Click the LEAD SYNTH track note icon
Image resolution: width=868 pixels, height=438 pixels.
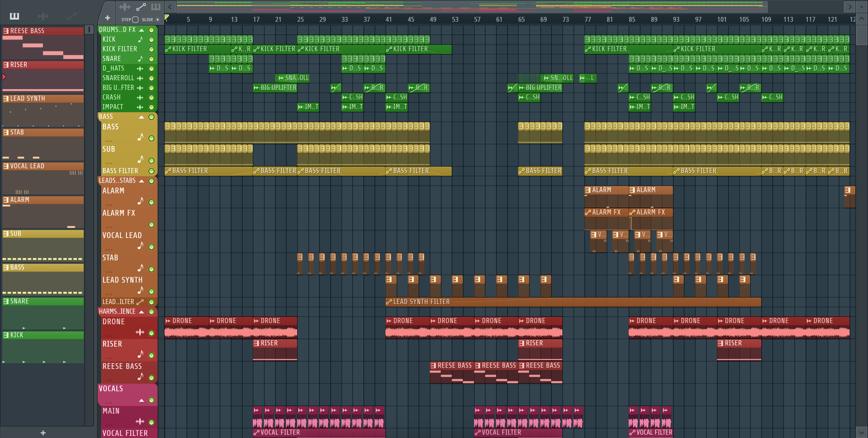pyautogui.click(x=140, y=290)
